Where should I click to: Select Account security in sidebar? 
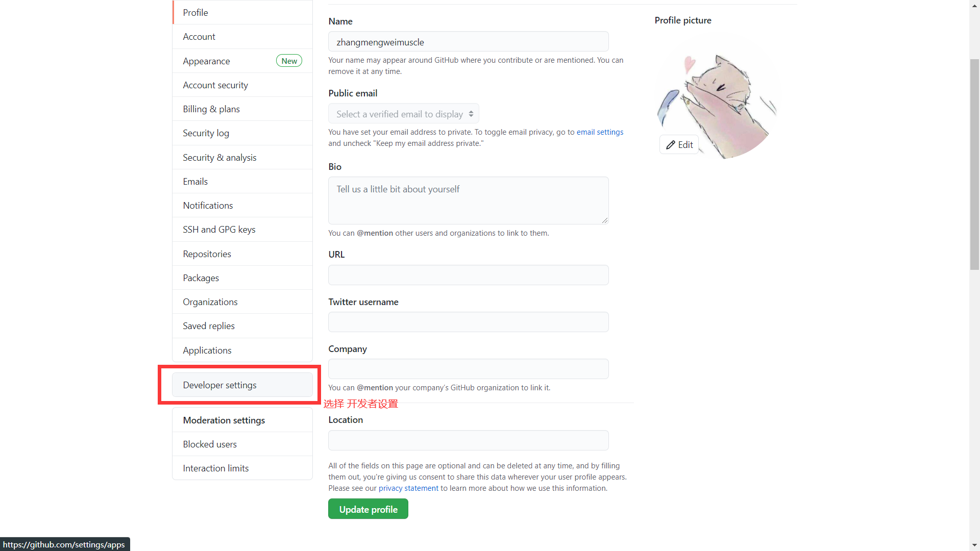(242, 85)
